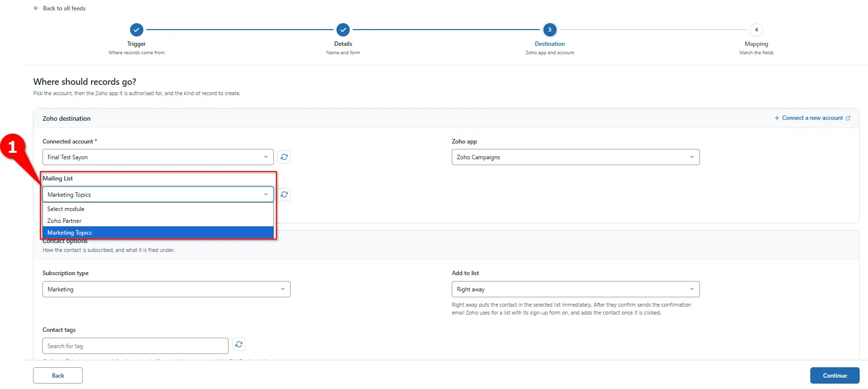
Task: Click the Trigger step label
Action: (136, 44)
